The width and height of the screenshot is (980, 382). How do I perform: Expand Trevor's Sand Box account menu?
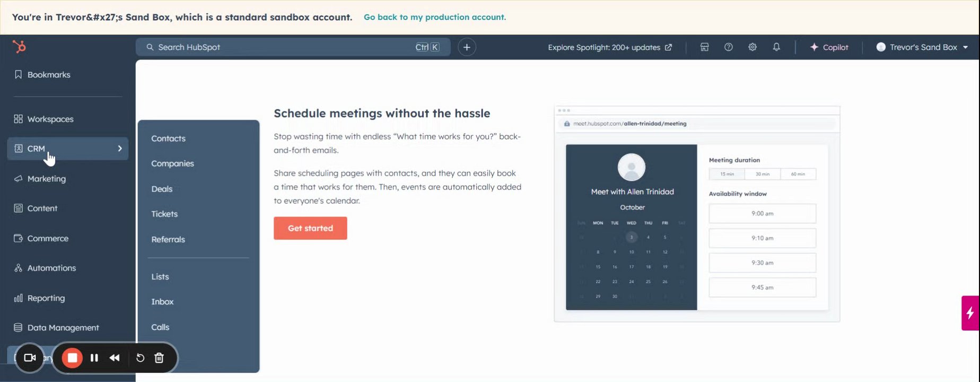922,47
